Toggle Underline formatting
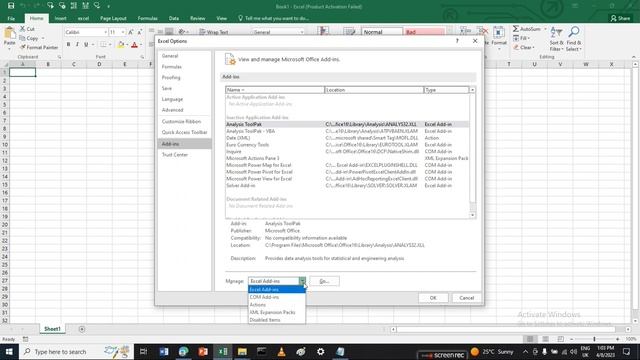Screen dimensions: 640x360 click(x=86, y=44)
